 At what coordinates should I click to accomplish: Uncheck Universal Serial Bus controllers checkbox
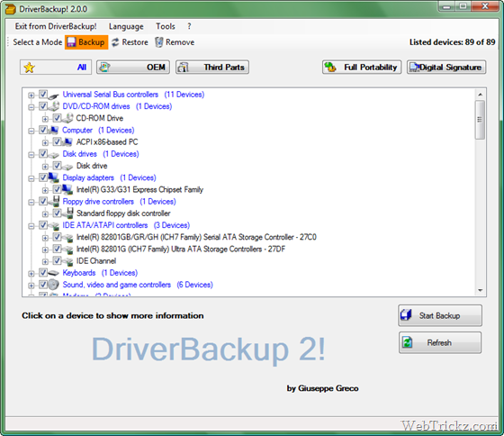tap(43, 95)
